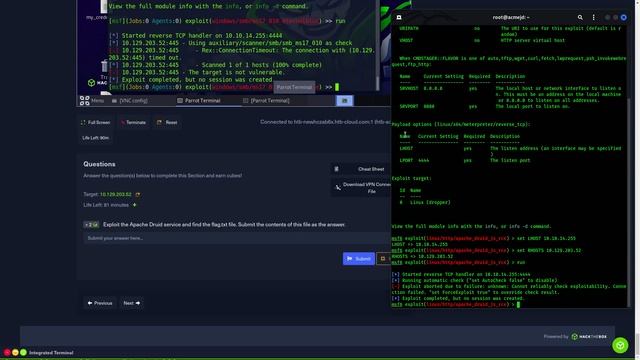Image resolution: width=640 pixels, height=360 pixels.
Task: Switch to the [Parrot Terminal] bracketed taskbar item
Action: pyautogui.click(x=266, y=100)
